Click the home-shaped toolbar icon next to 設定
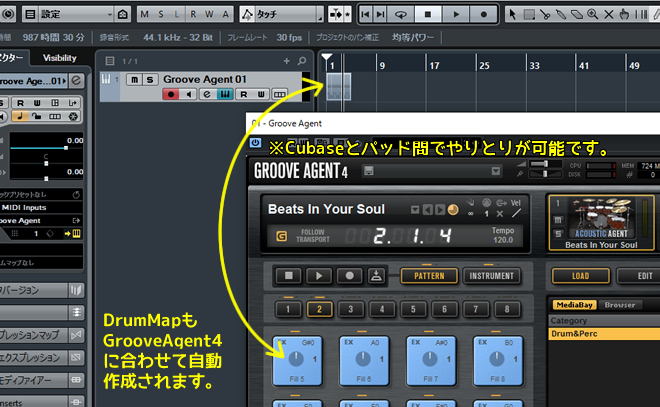The image size is (660, 407). [x=122, y=14]
